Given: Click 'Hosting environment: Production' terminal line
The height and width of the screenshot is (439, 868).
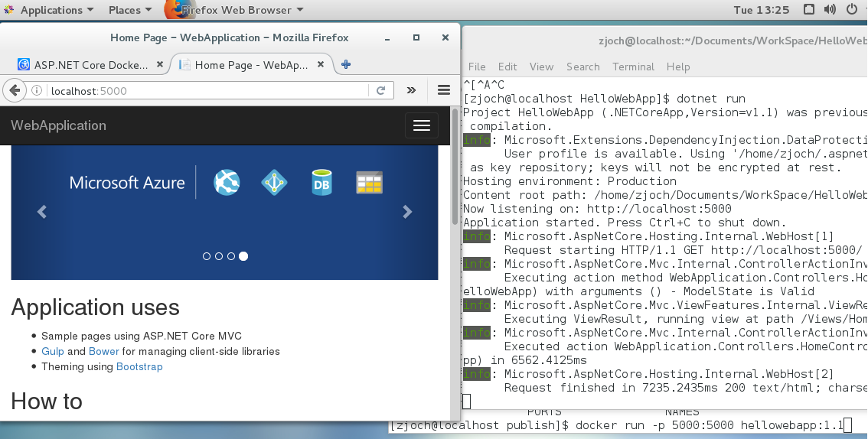Looking at the screenshot, I should pyautogui.click(x=569, y=181).
